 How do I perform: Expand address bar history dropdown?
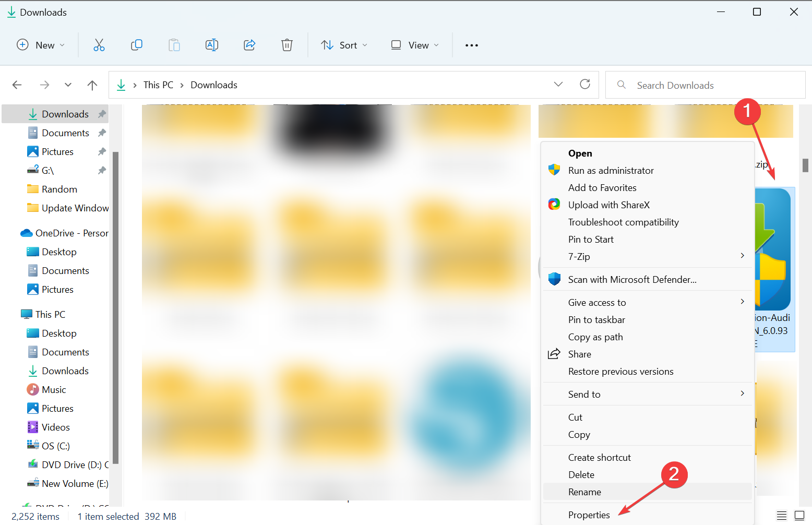pos(558,84)
